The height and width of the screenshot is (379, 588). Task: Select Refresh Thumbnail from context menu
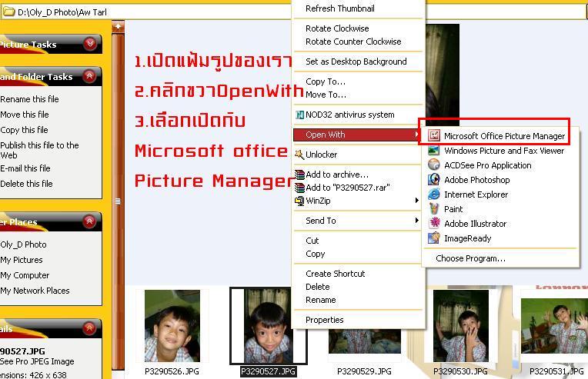[x=358, y=8]
